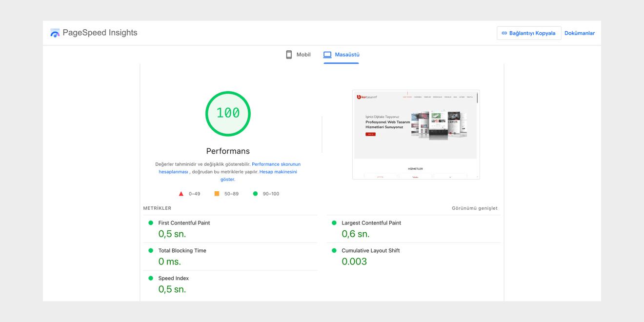Click the red triangle 0–49 legend icon
This screenshot has width=644, height=322.
tap(181, 194)
